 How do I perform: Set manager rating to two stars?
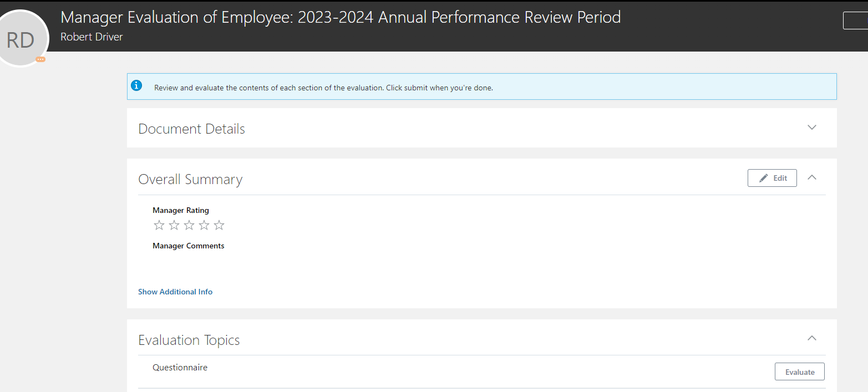(x=174, y=225)
